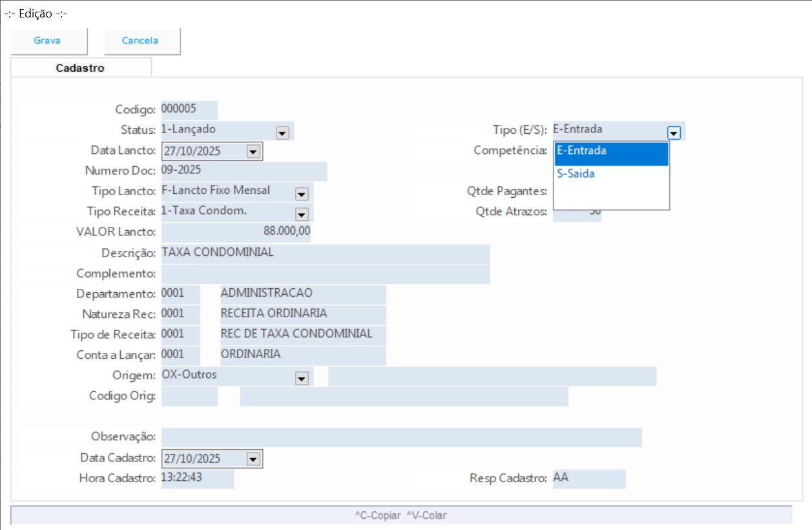Click the Descrição field with TAXA CONDOMINIAL

pyautogui.click(x=325, y=253)
